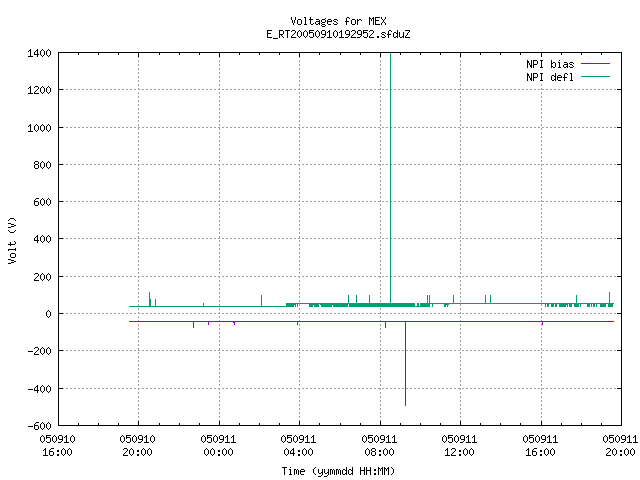Image resolution: width=640 pixels, height=480 pixels.
Task: Click the '050911 00:00' x-axis tick label
Action: (x=218, y=445)
